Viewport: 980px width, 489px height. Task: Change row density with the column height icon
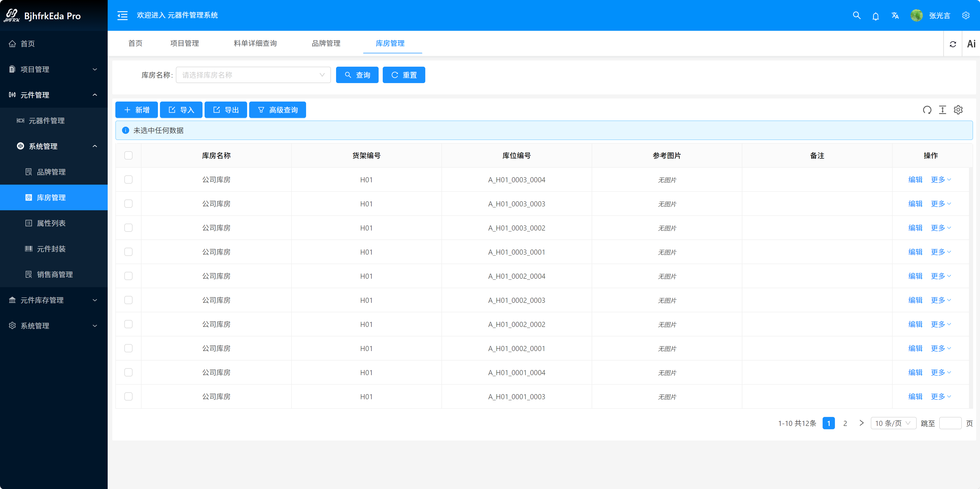click(942, 110)
